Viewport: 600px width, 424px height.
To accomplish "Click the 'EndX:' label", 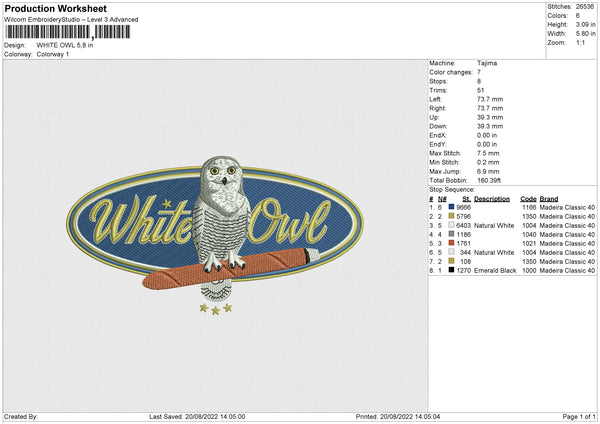I will click(438, 135).
